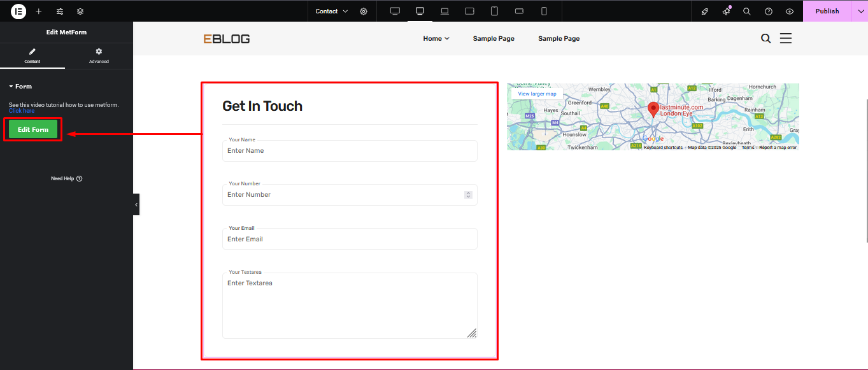Collapse the Form section
The width and height of the screenshot is (868, 370).
[20, 87]
